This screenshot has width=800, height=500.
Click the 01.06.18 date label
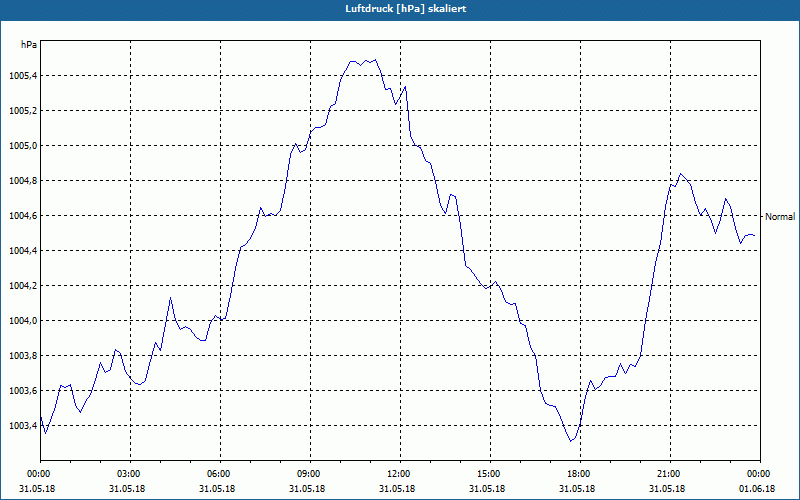[757, 489]
